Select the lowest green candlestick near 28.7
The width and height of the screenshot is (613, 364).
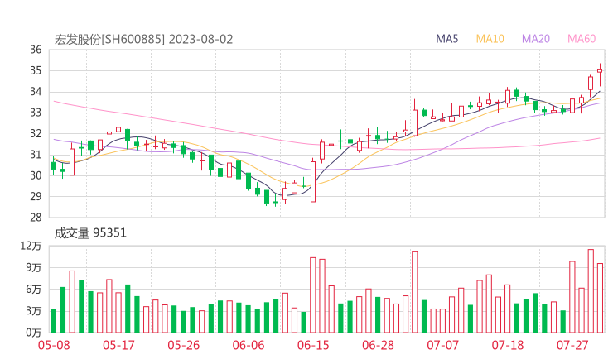pos(276,201)
